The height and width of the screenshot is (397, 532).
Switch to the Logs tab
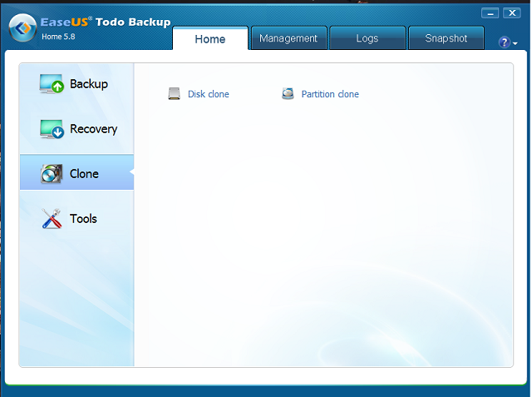(x=367, y=38)
